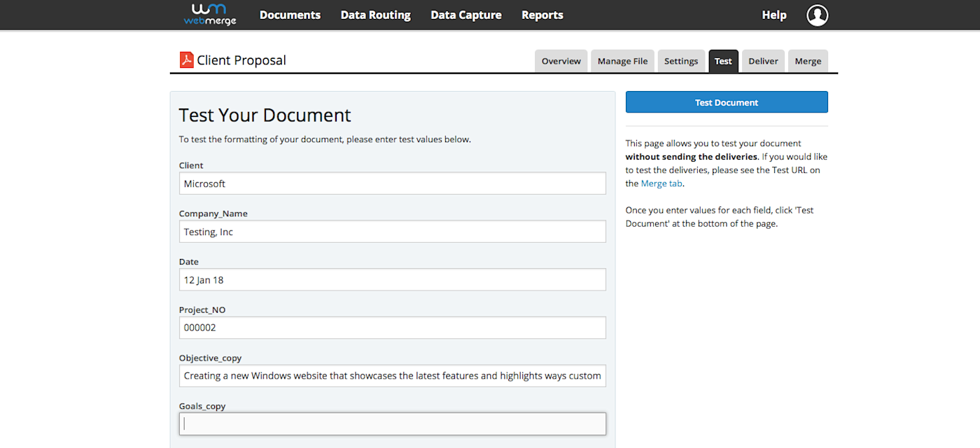This screenshot has width=980, height=448.
Task: Open the Data Routing menu
Action: tap(376, 15)
